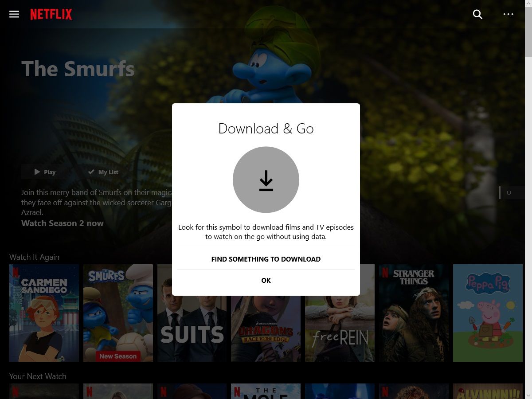Click the download symbol in the dialog
The height and width of the screenshot is (399, 532).
(x=266, y=180)
